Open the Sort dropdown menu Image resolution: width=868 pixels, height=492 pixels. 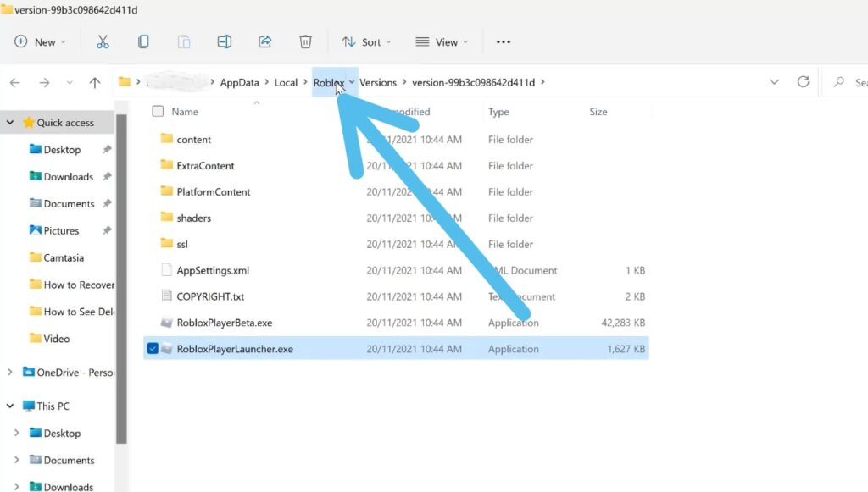366,42
